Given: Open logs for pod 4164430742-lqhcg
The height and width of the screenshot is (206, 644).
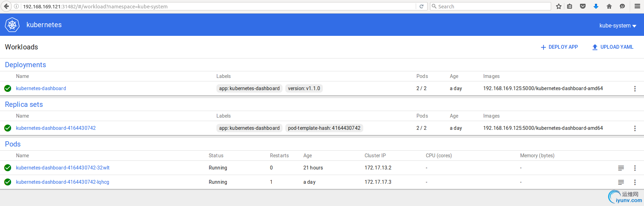Looking at the screenshot, I should click(x=621, y=182).
